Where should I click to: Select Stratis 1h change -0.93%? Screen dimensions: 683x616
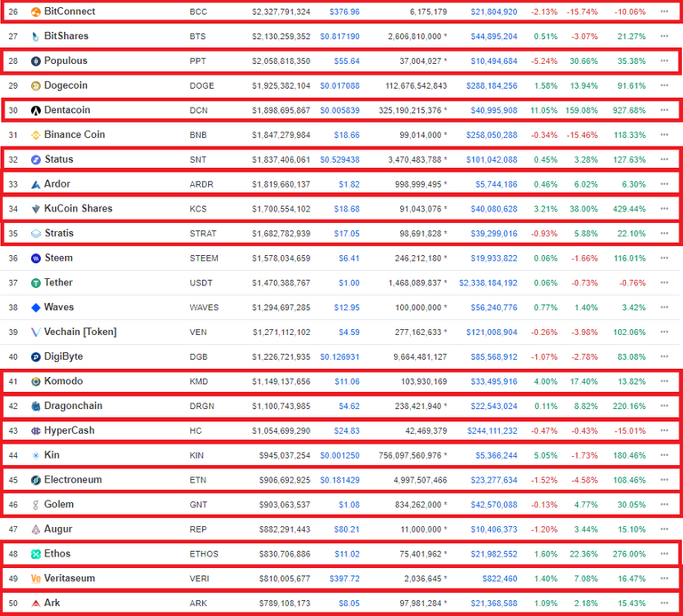[544, 234]
